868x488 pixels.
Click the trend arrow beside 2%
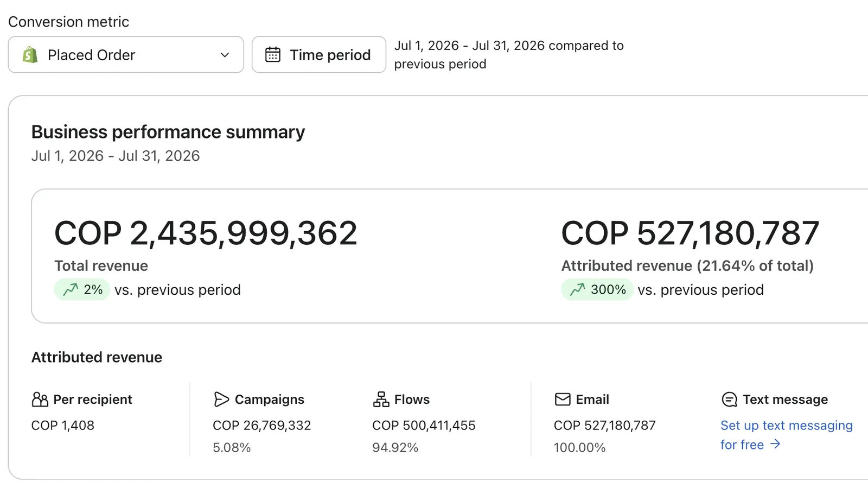pos(71,289)
